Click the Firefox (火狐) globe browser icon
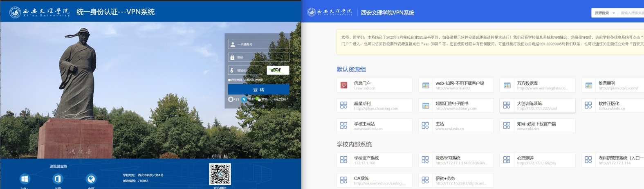The width and height of the screenshot is (644, 189). coord(91,179)
